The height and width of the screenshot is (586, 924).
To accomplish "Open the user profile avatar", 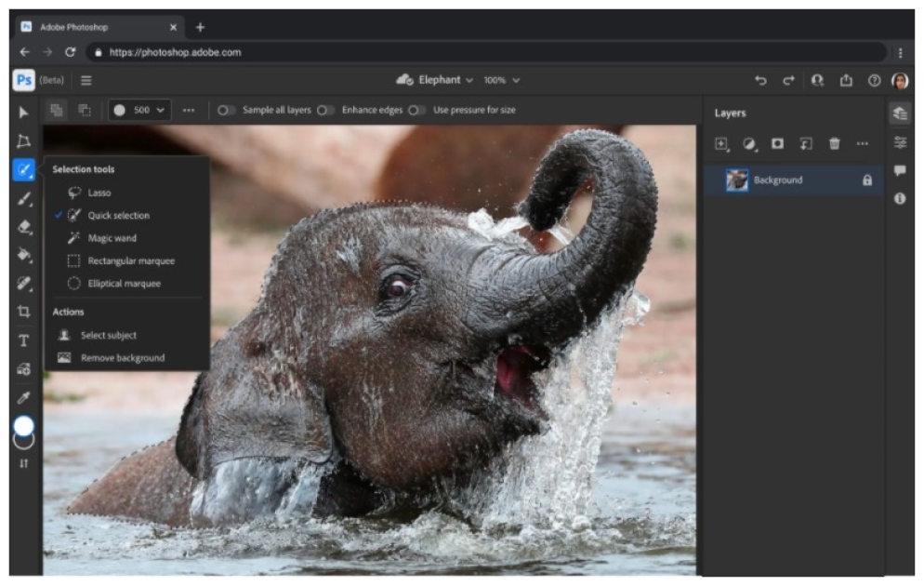I will click(900, 80).
